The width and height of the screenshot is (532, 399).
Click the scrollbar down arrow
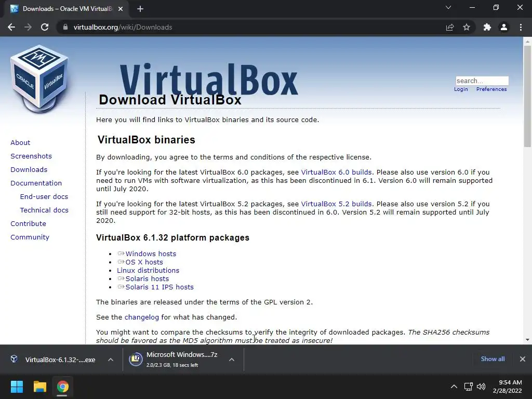coord(527,340)
